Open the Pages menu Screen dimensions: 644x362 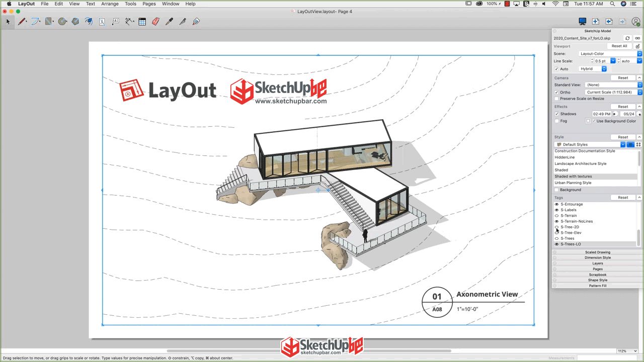tap(149, 4)
